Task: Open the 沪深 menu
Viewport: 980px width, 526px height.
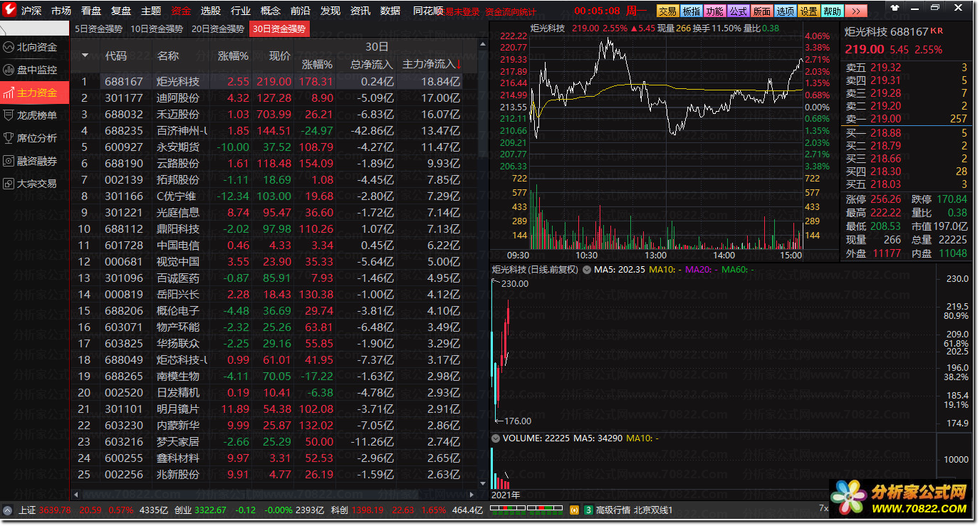Action: coord(31,11)
